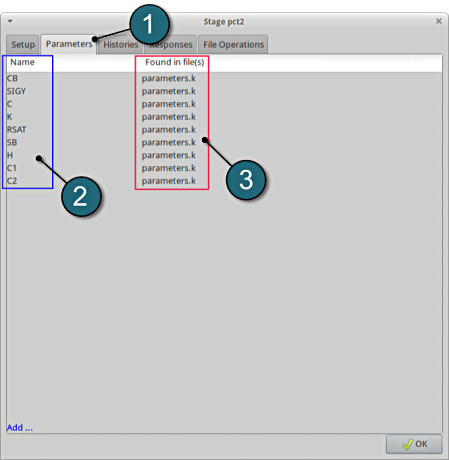Select the H parameter row
Screen dimensions: 449x460
coord(224,155)
